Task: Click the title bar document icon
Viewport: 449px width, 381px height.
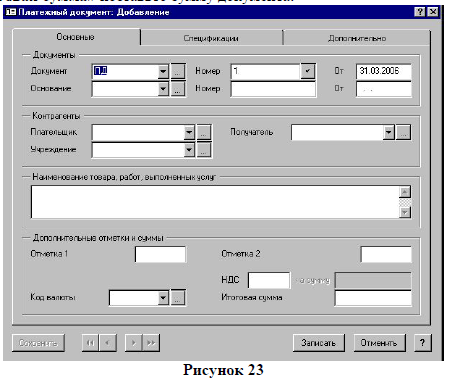Action: (11, 12)
